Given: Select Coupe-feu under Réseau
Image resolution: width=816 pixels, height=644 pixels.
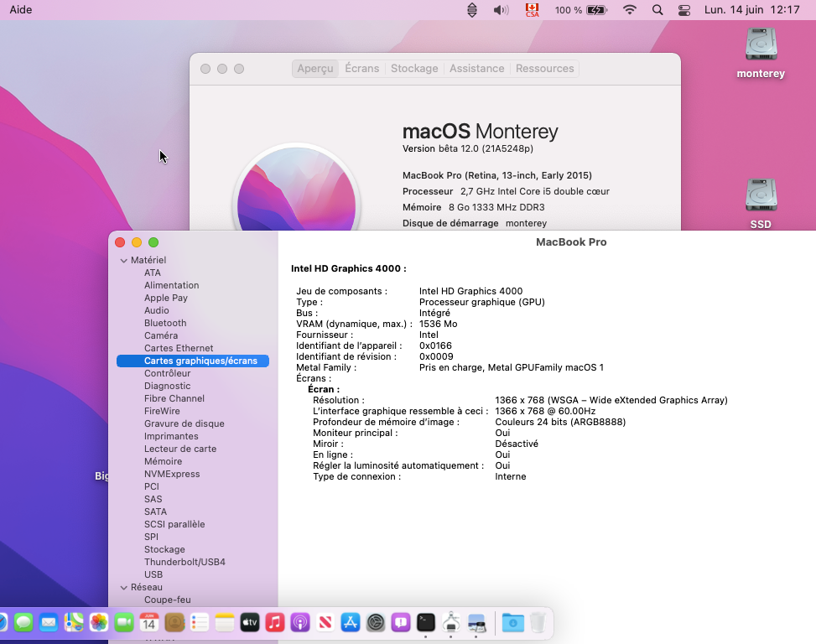Looking at the screenshot, I should point(168,600).
